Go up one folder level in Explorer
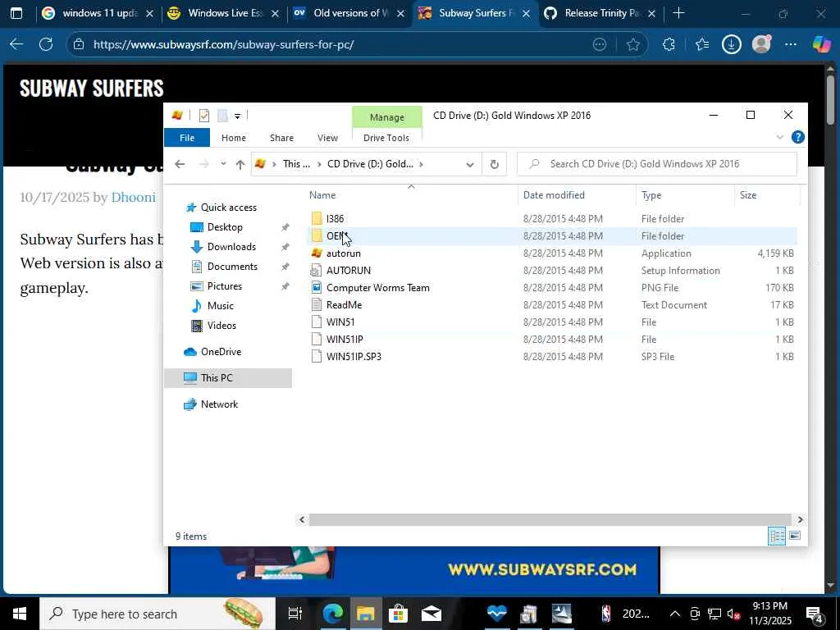This screenshot has height=630, width=840. pos(240,164)
